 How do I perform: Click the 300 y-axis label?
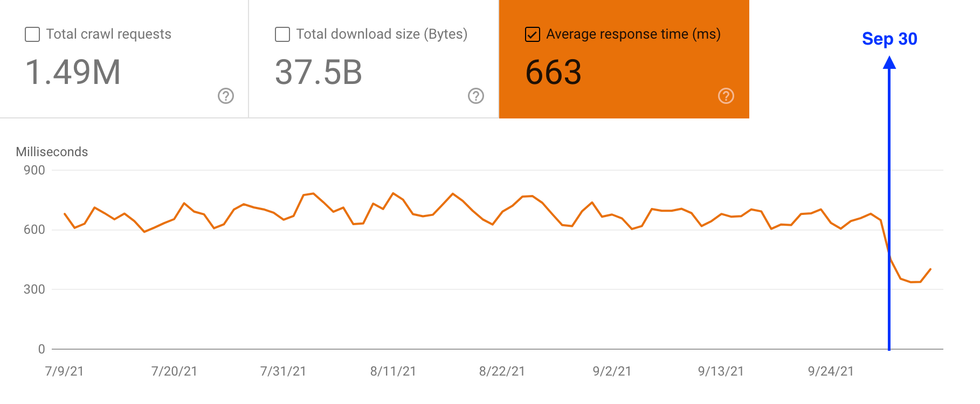[34, 290]
